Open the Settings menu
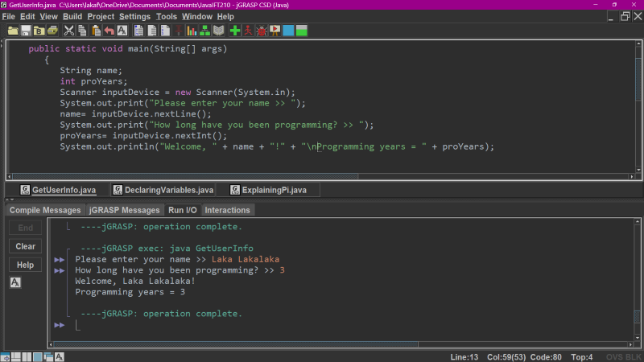Screen dimensions: 644x362 coord(134,16)
